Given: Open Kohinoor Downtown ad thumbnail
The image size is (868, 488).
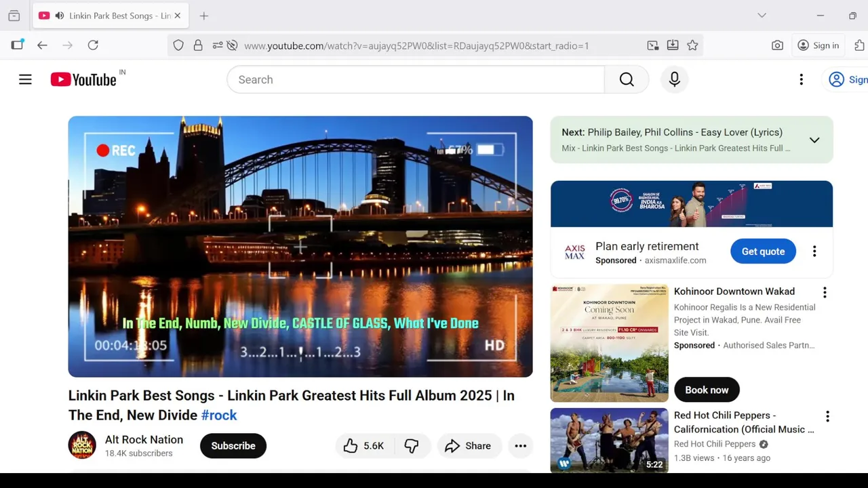Looking at the screenshot, I should pyautogui.click(x=609, y=343).
